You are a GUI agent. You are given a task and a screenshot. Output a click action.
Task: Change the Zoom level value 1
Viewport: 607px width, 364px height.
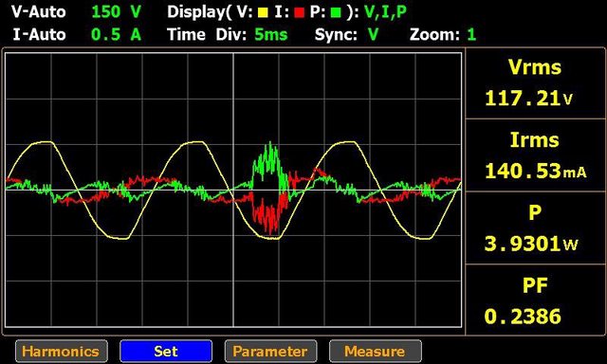(x=471, y=35)
